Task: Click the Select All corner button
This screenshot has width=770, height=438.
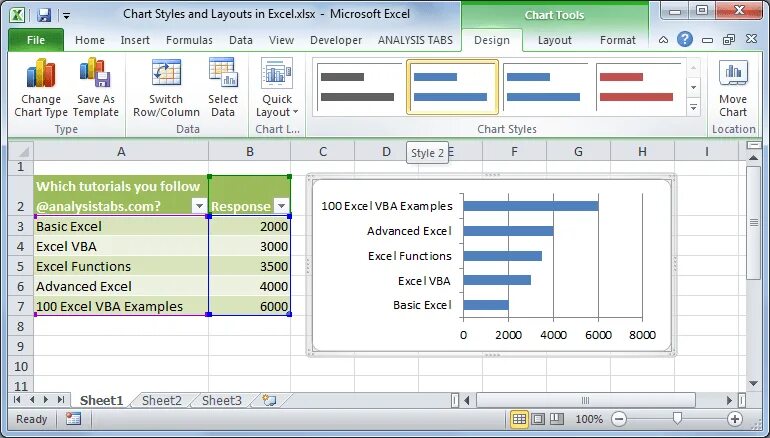Action: (21, 151)
